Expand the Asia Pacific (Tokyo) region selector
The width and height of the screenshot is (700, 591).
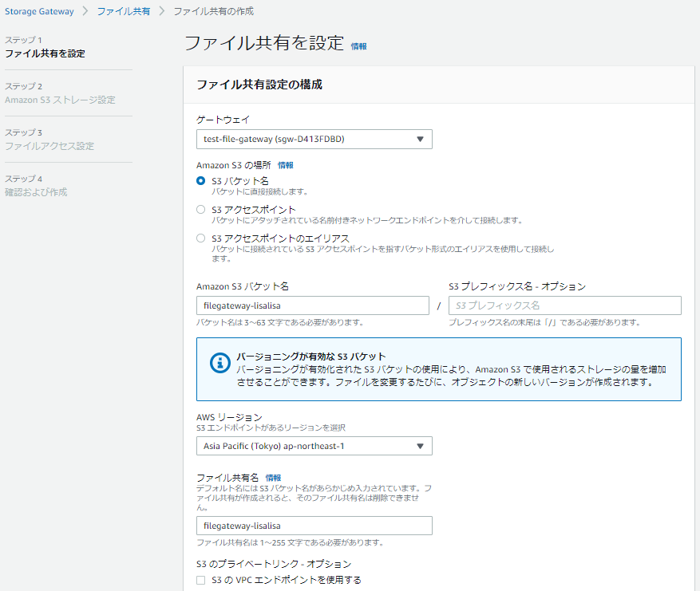coord(313,446)
